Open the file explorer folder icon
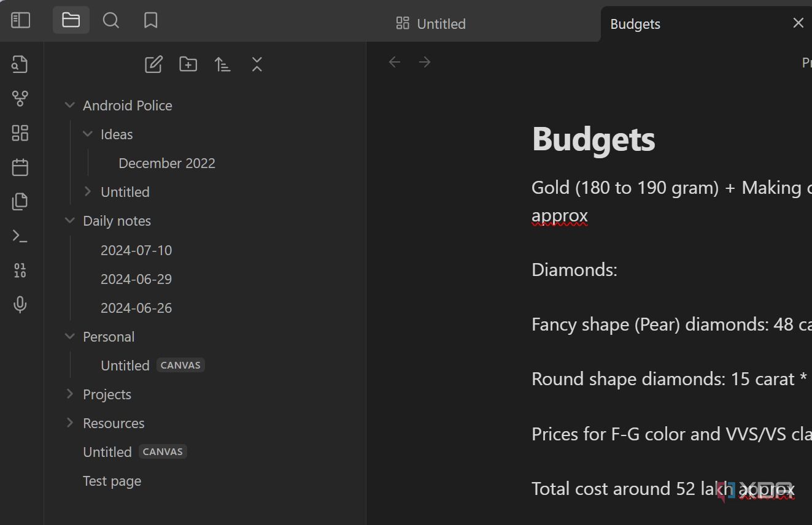The height and width of the screenshot is (525, 812). [71, 20]
